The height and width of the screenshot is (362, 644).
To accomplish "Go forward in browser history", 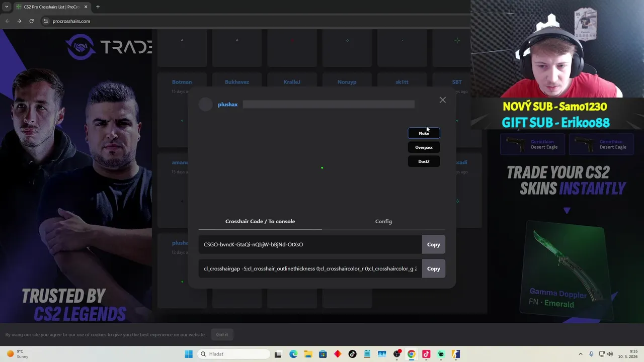I will point(19,21).
